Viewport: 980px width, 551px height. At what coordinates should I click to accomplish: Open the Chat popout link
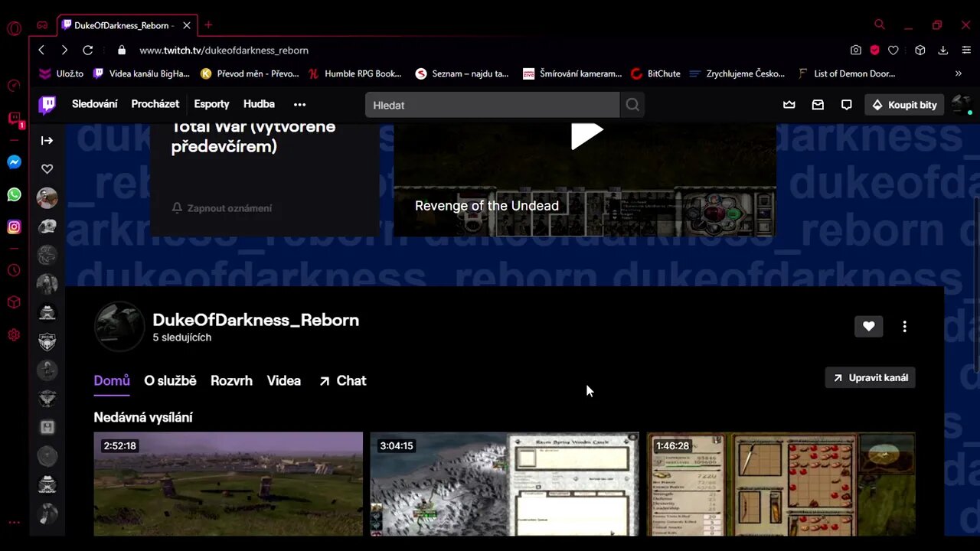(342, 380)
